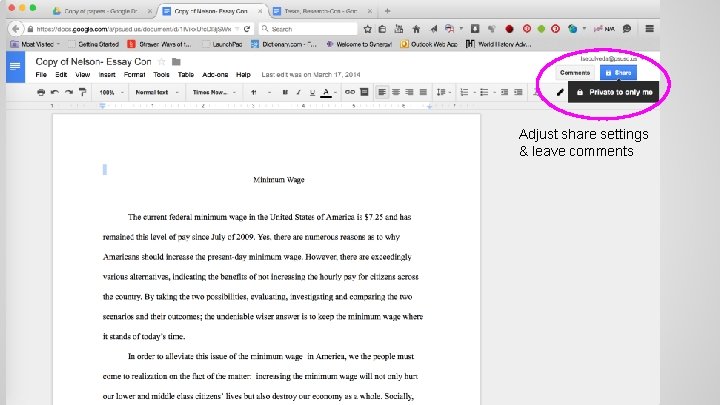Open the browser hamburger menu
The height and width of the screenshot is (405, 720).
649,29
